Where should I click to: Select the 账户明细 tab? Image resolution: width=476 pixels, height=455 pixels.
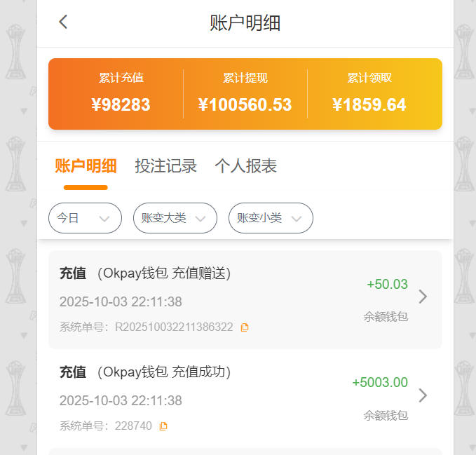[86, 166]
